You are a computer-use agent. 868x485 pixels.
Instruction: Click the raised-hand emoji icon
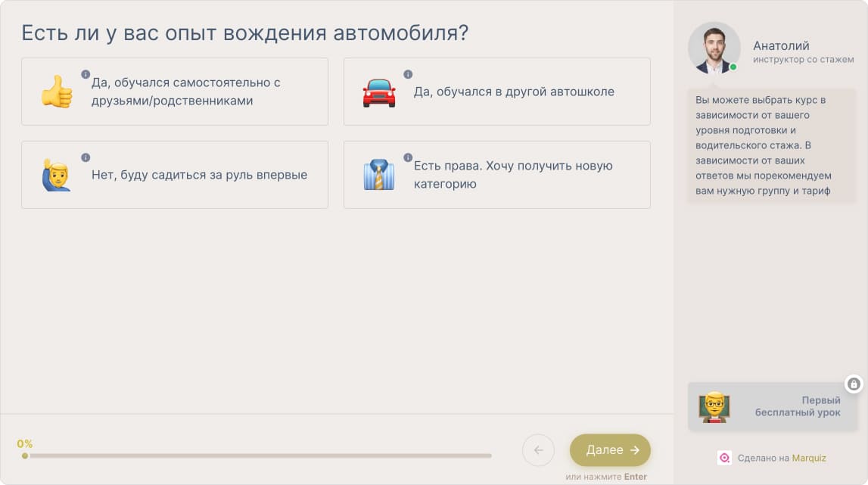[x=54, y=175]
